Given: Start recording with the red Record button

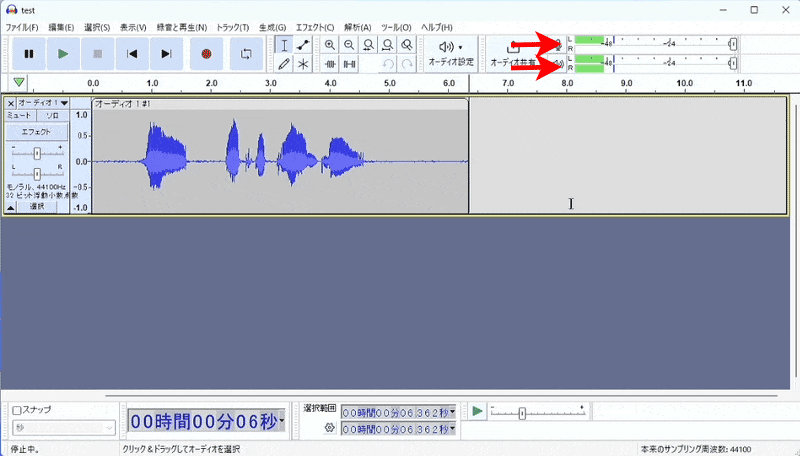Looking at the screenshot, I should tap(206, 54).
